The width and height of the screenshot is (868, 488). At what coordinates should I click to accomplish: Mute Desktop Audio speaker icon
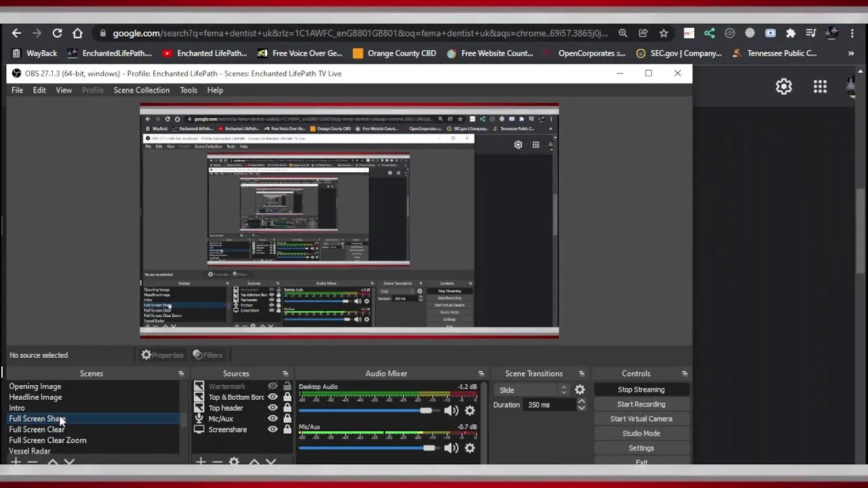tap(451, 410)
